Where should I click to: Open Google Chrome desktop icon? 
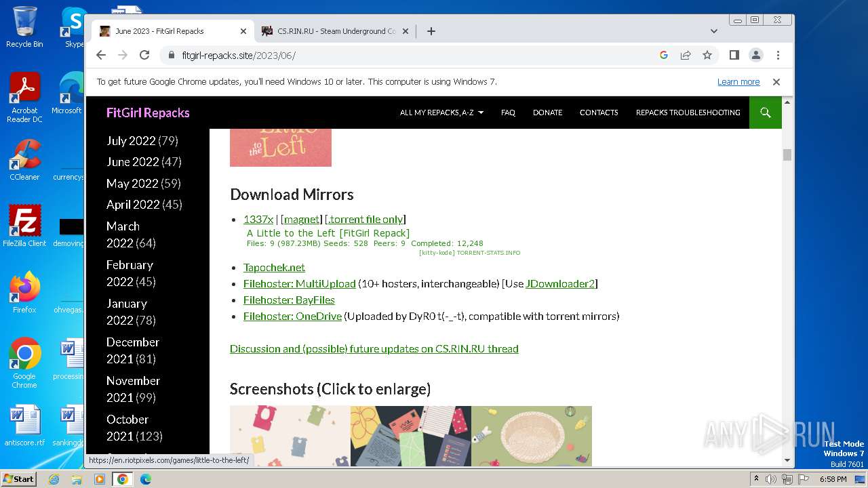[24, 363]
